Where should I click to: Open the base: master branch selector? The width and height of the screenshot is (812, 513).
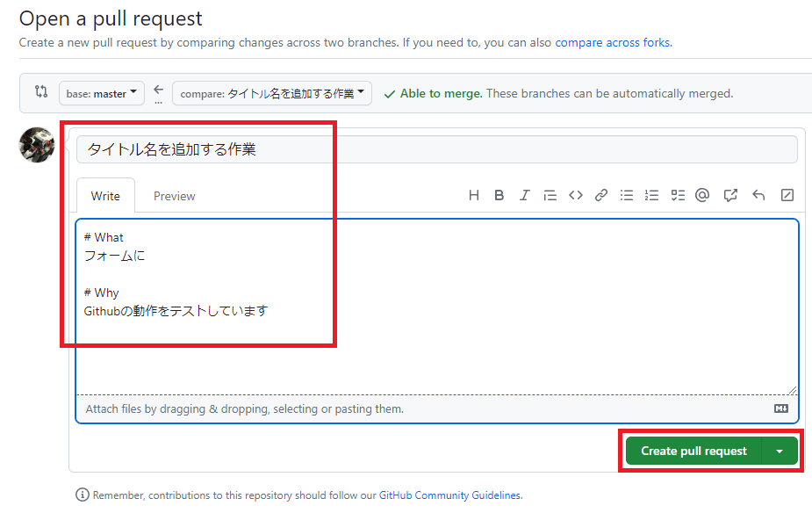[x=101, y=93]
